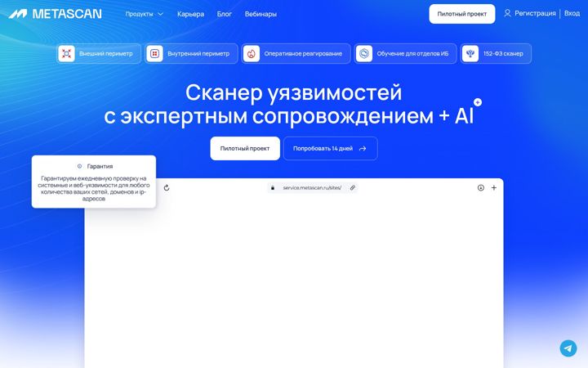The image size is (588, 368).
Task: Select the Внутренний периметр tab
Action: click(x=191, y=53)
